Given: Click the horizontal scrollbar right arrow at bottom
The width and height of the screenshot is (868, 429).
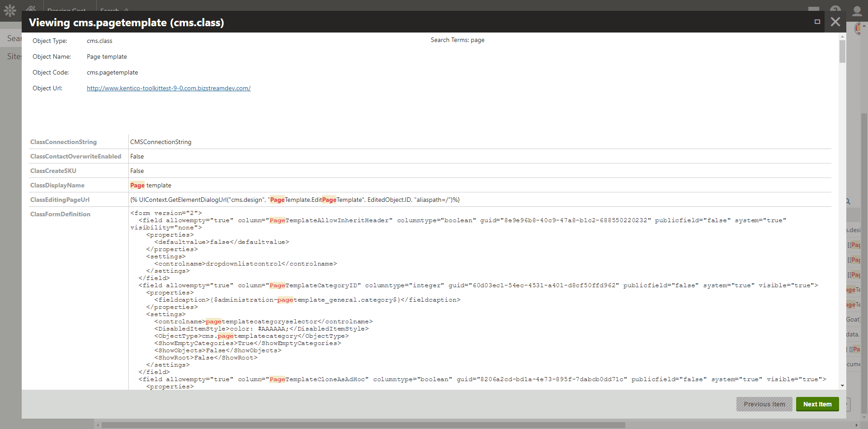Looking at the screenshot, I should coord(857,425).
